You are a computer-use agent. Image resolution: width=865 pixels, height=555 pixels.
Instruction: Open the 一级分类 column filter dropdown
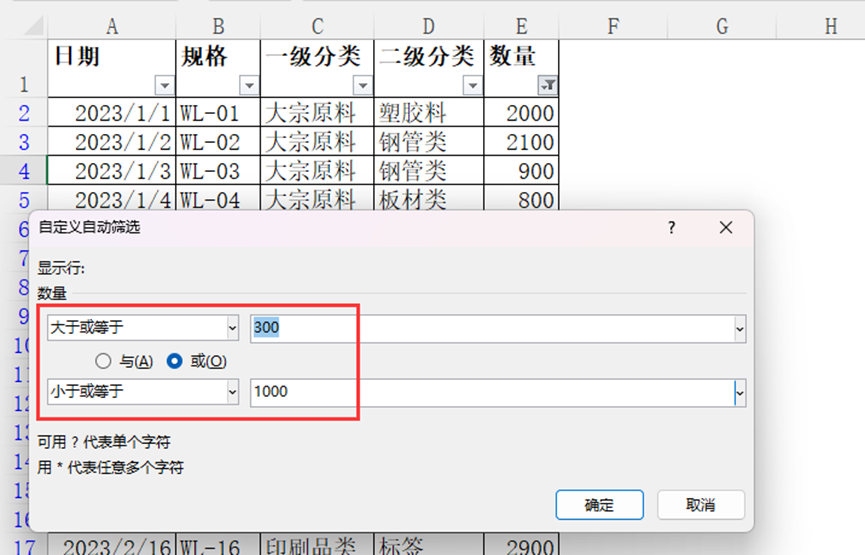[x=362, y=86]
